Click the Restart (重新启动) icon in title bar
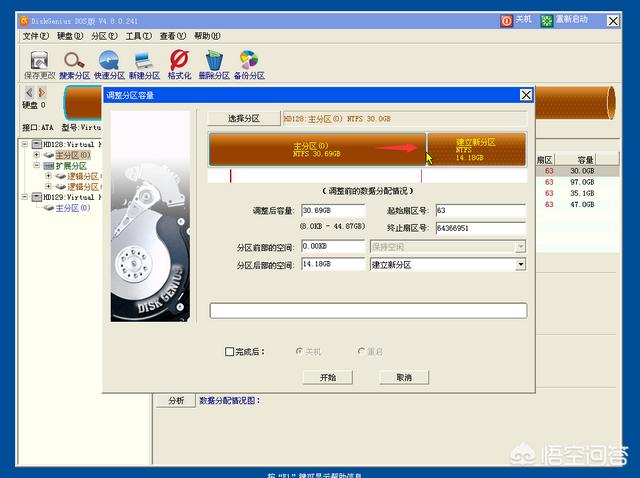Screen dimensions: 640x478 click(x=547, y=20)
